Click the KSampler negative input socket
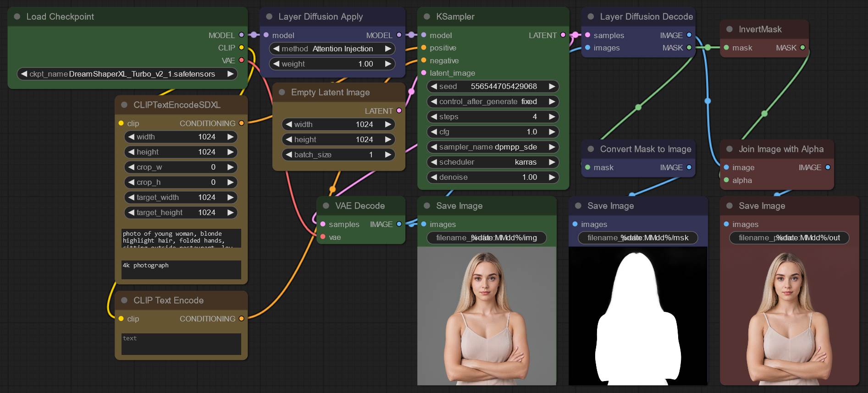Viewport: 868px width, 393px height. [424, 61]
